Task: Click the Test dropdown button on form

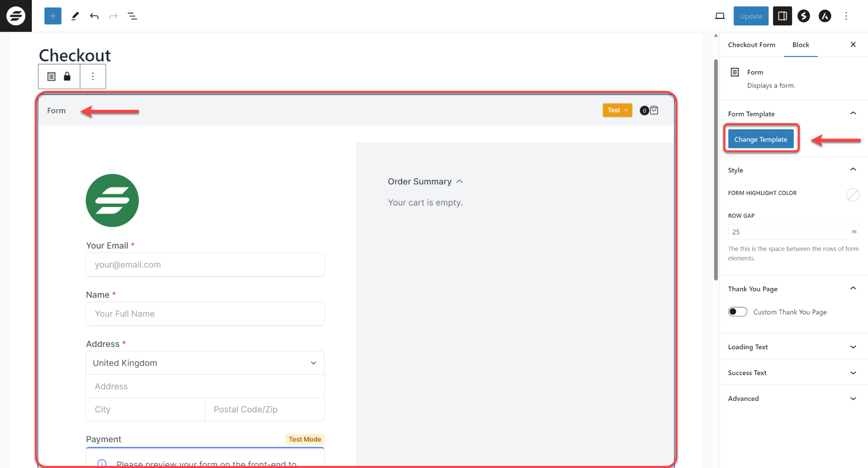Action: tap(617, 110)
